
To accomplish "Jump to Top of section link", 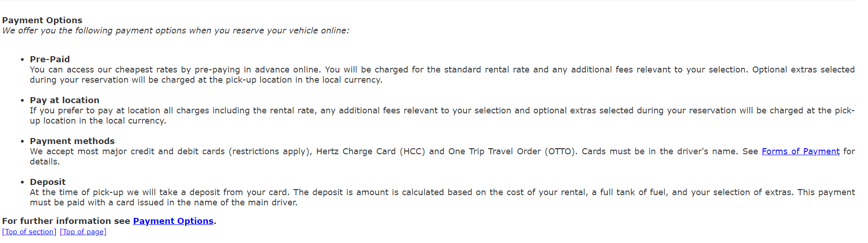I will click(29, 232).
